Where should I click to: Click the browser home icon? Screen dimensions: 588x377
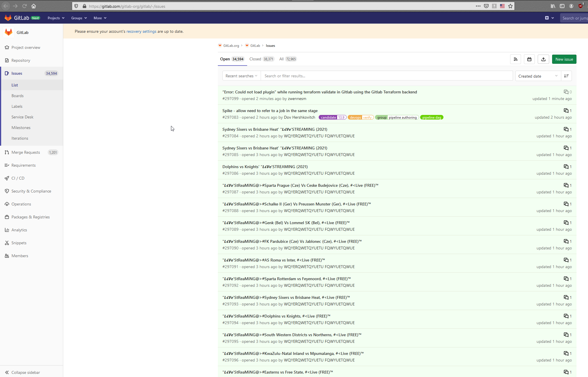pyautogui.click(x=34, y=6)
